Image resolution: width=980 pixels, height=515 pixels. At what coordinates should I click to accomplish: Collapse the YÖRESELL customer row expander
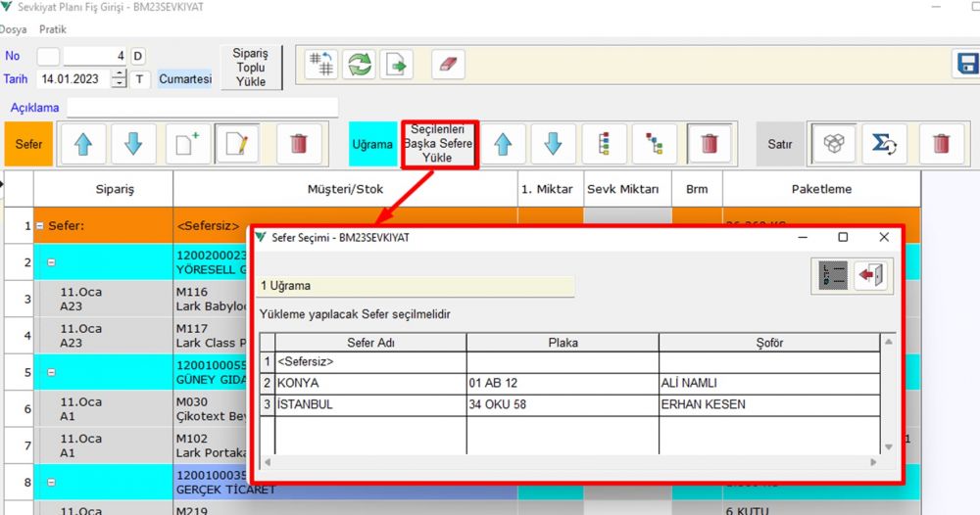(x=50, y=262)
